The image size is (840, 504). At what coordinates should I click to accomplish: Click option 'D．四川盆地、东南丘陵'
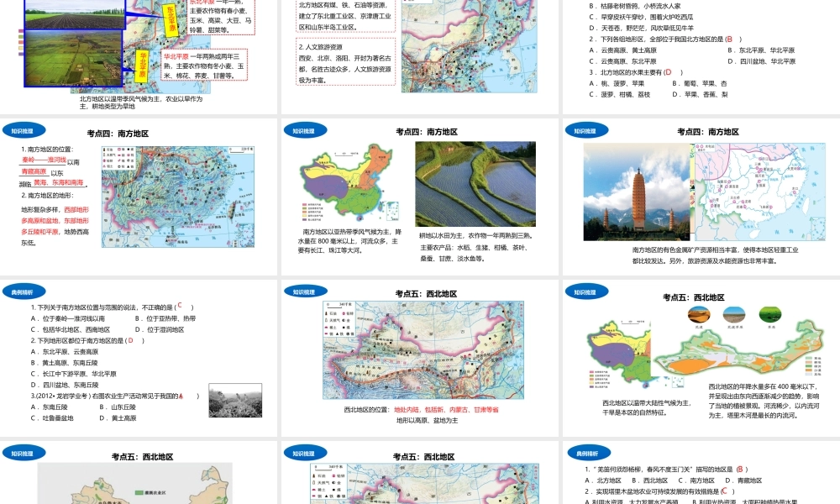click(65, 385)
